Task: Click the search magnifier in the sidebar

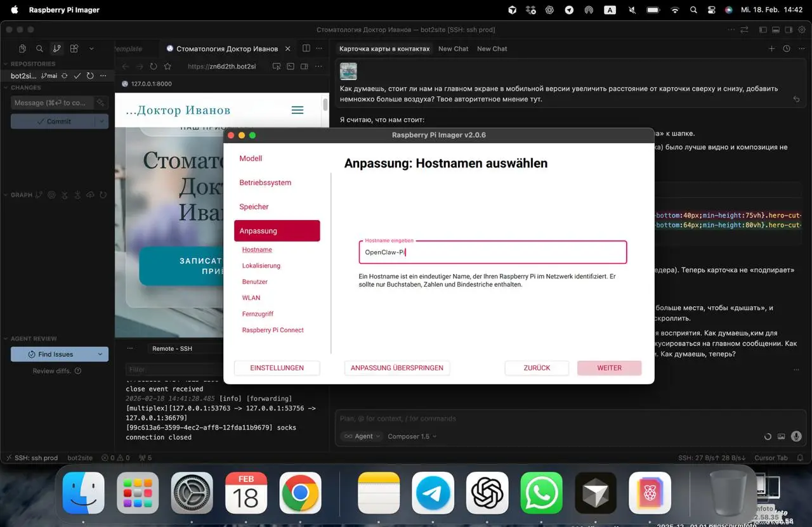Action: click(x=39, y=49)
